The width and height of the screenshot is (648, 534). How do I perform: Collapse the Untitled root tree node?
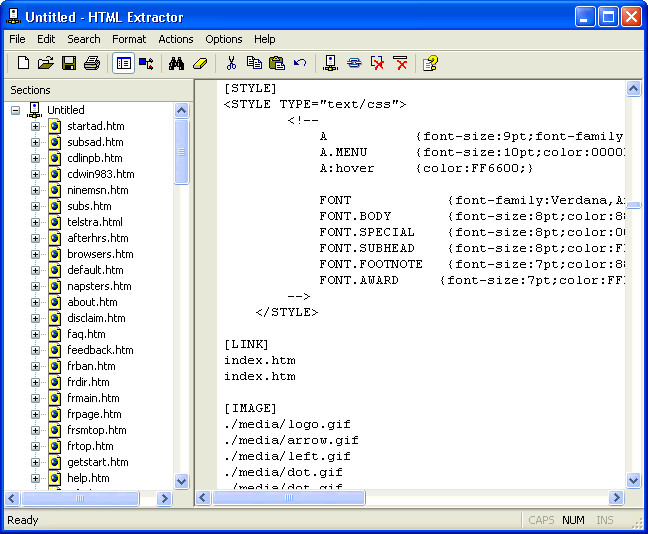point(16,110)
